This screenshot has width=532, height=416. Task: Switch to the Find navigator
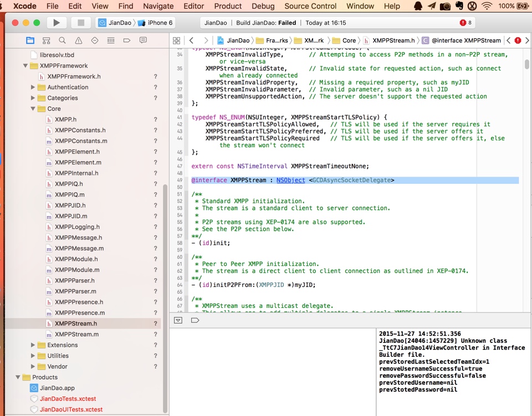(62, 40)
